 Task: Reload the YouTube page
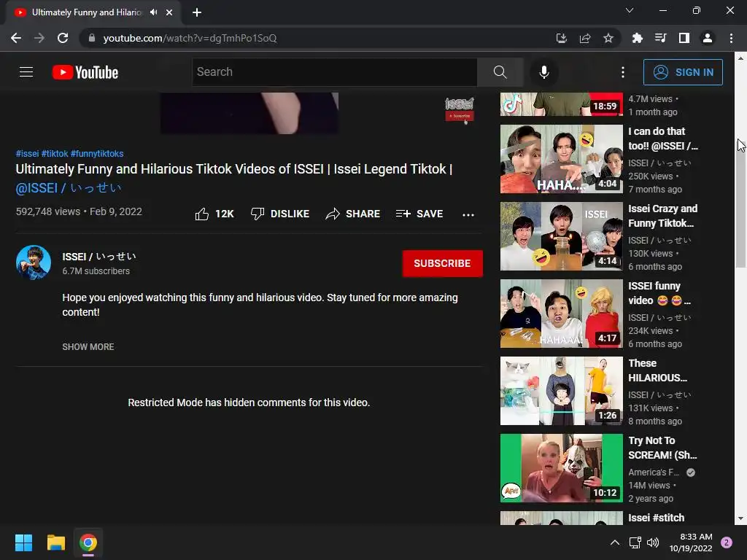[x=63, y=38]
